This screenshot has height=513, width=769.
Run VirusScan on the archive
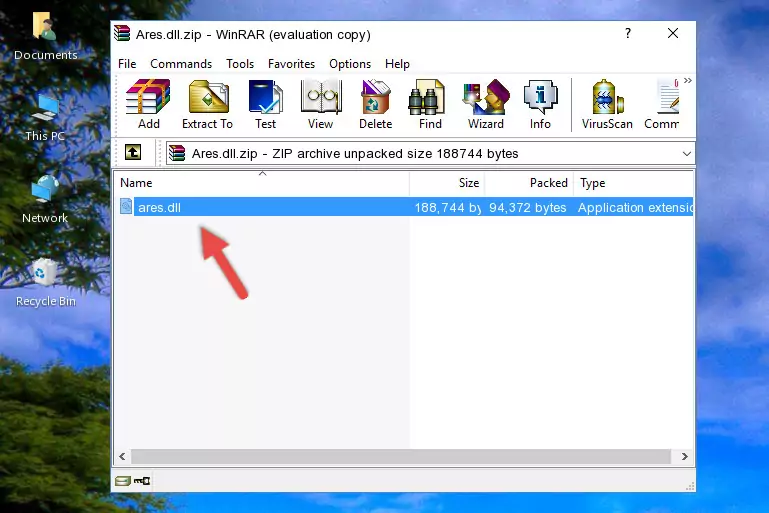pos(607,104)
